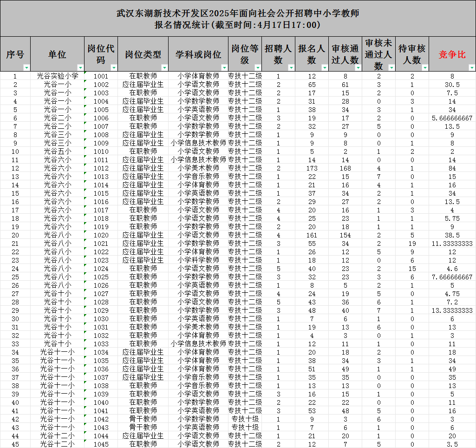Image resolution: width=476 pixels, height=448 pixels.
Task: Select 小学美术教师 cell in row 1031
Action: (x=198, y=327)
